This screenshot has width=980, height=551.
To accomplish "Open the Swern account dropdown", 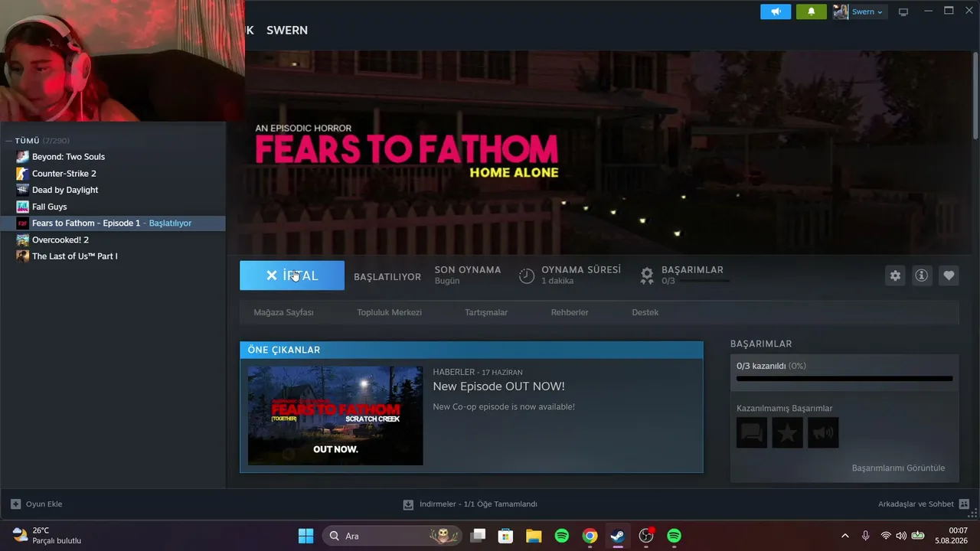I will pyautogui.click(x=866, y=11).
